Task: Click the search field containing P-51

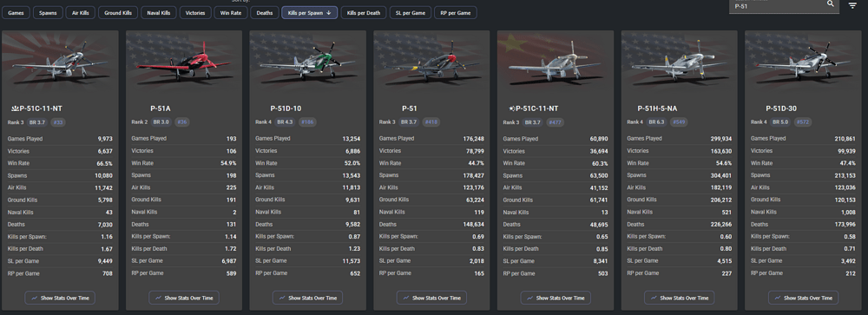Action: pyautogui.click(x=778, y=6)
